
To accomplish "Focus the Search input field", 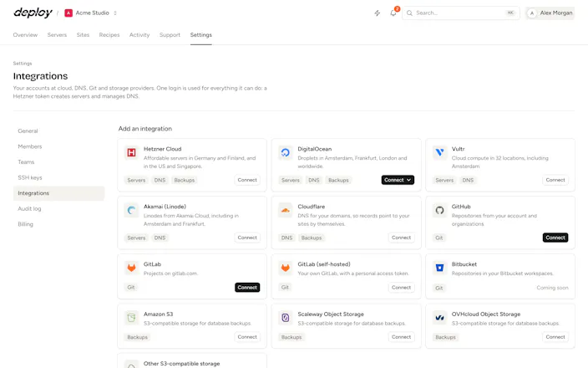I will (x=461, y=13).
